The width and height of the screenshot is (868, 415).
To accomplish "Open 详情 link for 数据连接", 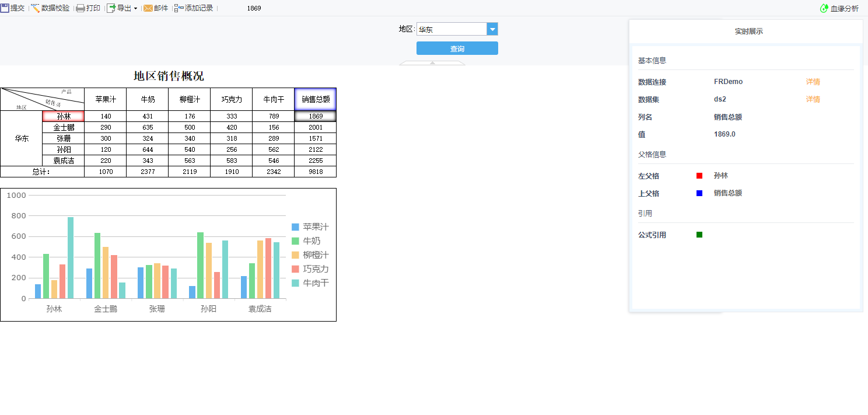I will 813,82.
